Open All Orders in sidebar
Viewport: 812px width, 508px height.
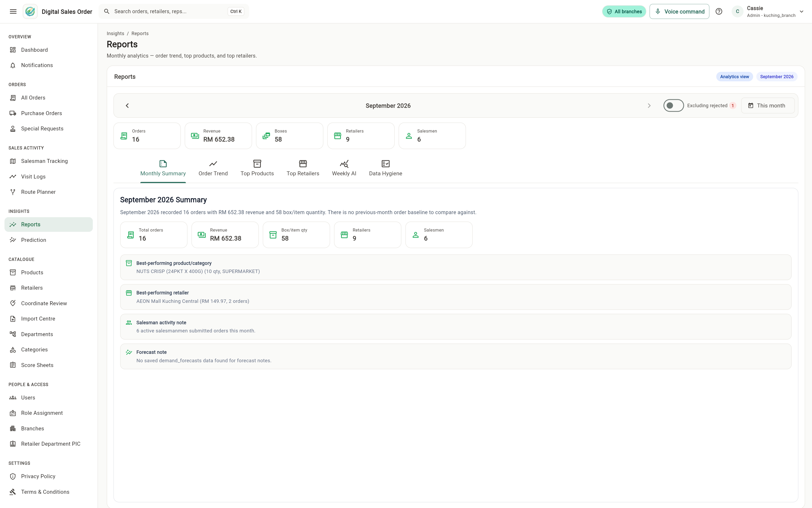coord(48,98)
